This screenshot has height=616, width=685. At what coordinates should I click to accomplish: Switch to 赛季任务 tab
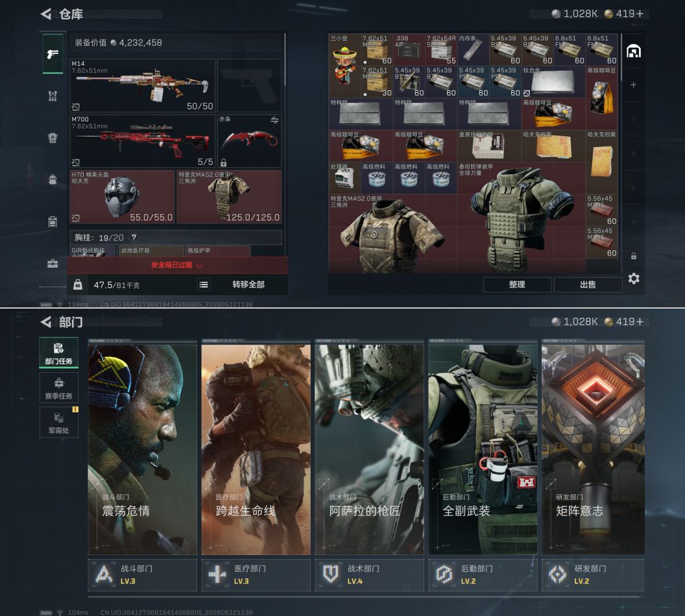(x=58, y=388)
